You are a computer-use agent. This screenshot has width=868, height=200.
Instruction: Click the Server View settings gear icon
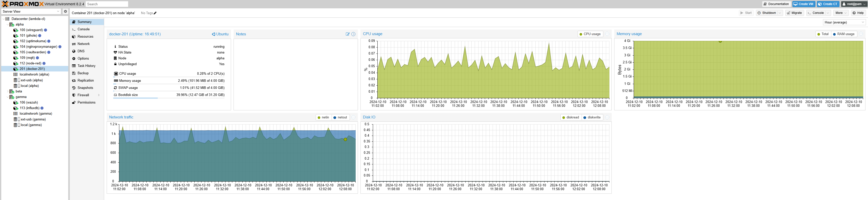coord(65,11)
